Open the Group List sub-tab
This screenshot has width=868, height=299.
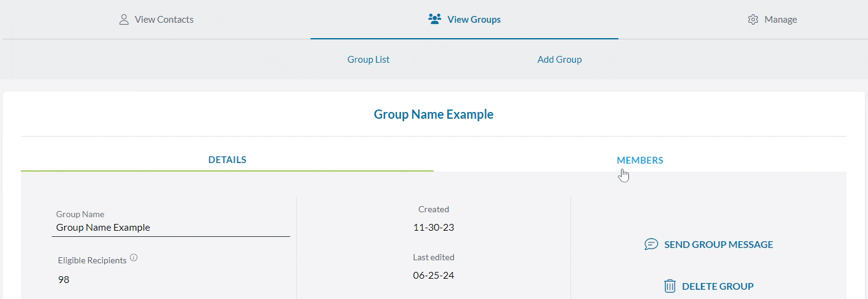pos(368,60)
